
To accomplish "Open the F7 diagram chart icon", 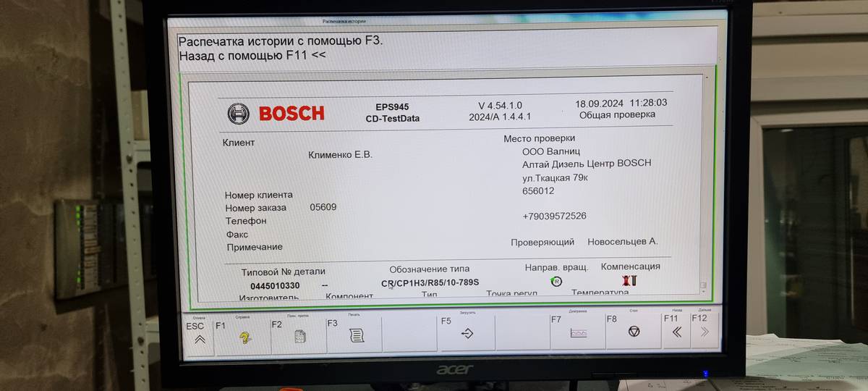I will pyautogui.click(x=578, y=333).
